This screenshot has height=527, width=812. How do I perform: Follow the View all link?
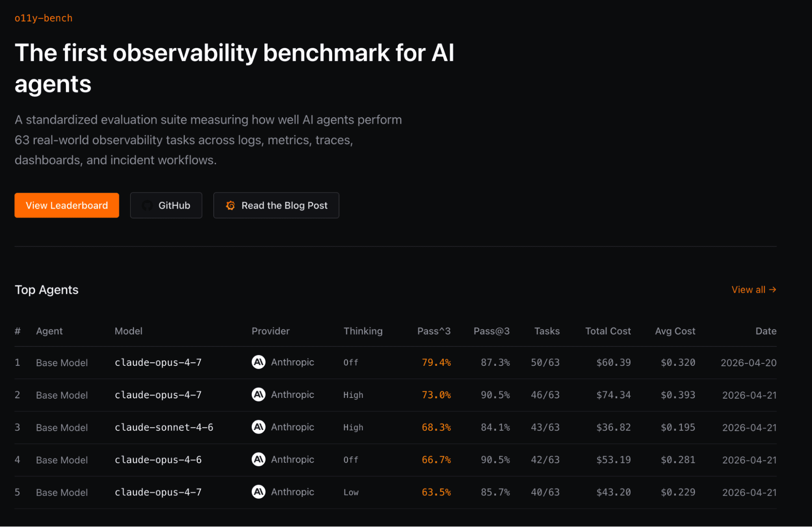(748, 289)
